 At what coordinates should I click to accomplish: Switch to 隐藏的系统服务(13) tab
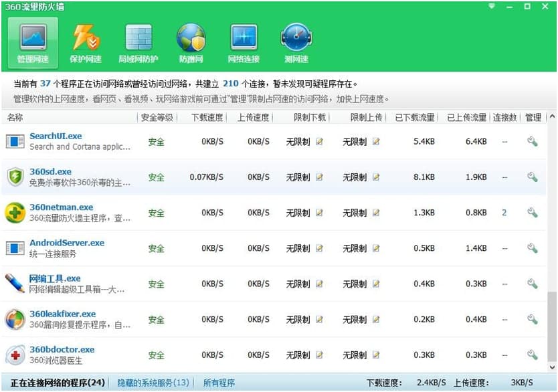153,383
